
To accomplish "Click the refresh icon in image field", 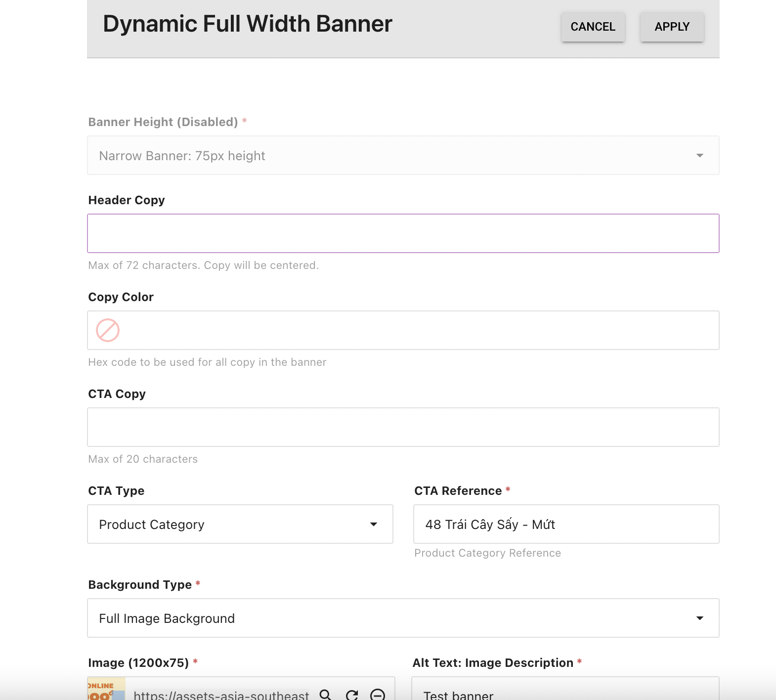I will 352,695.
